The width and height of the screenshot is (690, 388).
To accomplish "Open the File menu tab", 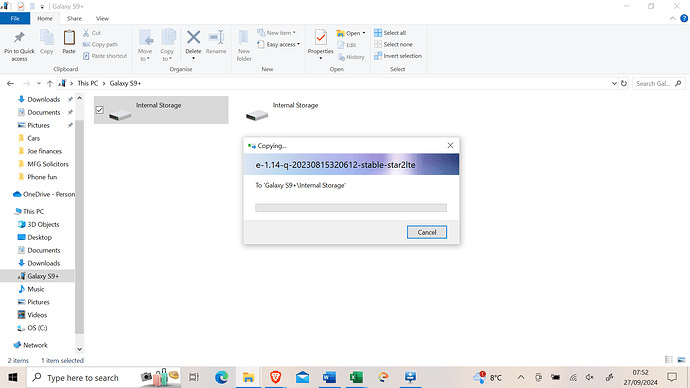I will [15, 18].
